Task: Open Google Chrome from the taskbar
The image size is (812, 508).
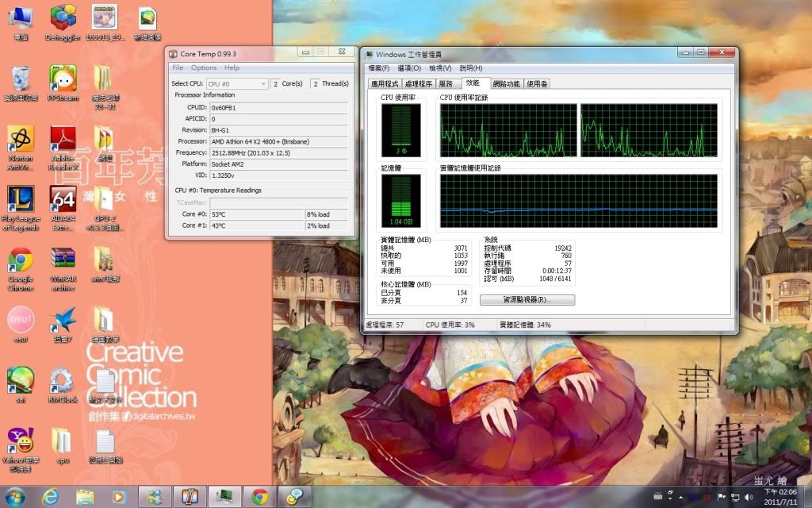Action: (260, 497)
